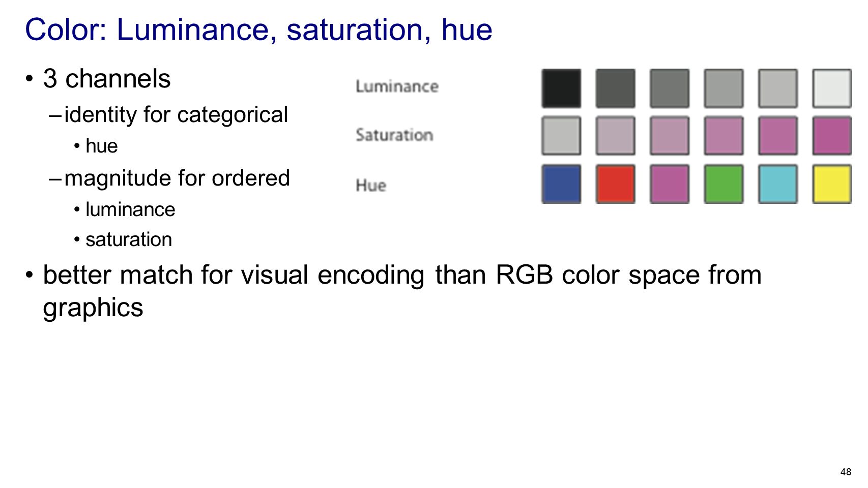
Task: Click 'magnitude for ordered' sub-bullet
Action: (177, 178)
